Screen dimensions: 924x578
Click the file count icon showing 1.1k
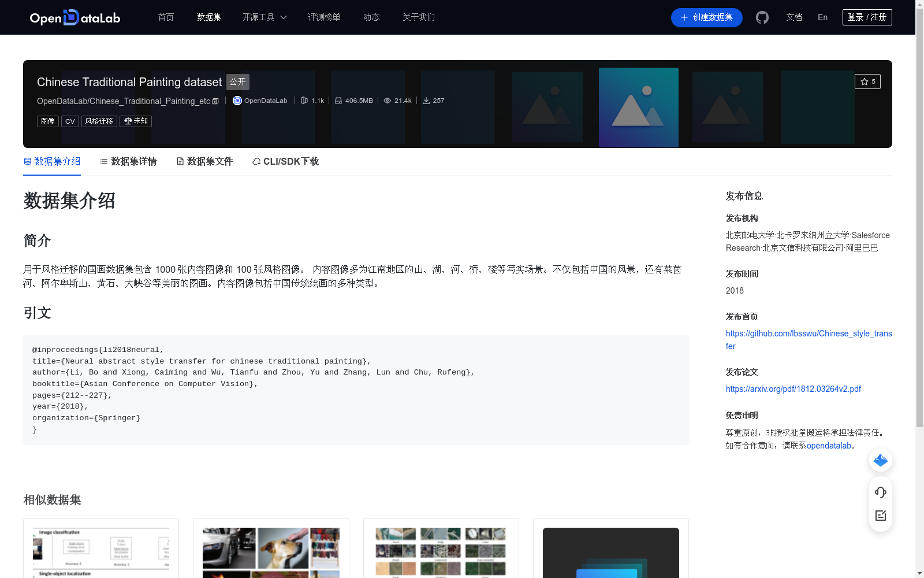[304, 101]
